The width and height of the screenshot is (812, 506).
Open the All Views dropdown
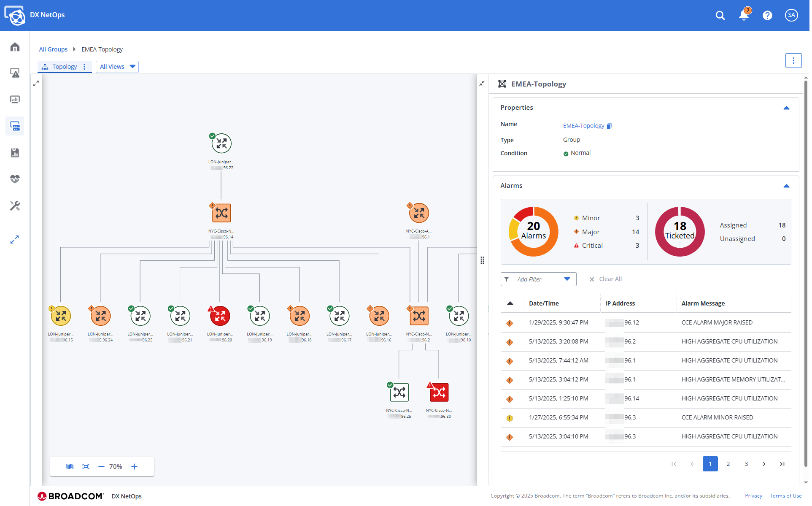pyautogui.click(x=117, y=67)
